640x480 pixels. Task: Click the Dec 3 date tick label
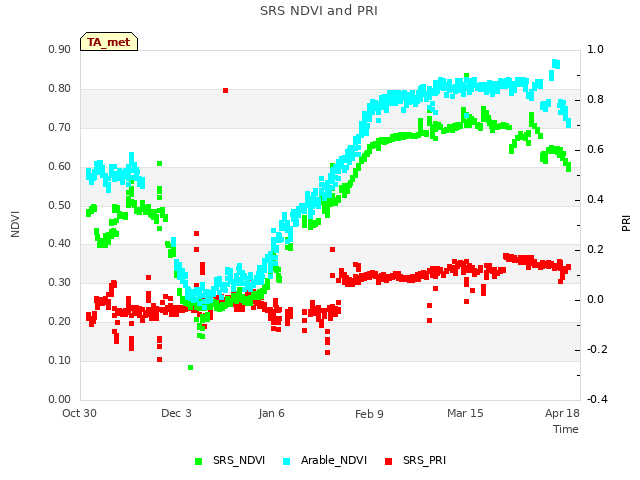[x=176, y=413]
